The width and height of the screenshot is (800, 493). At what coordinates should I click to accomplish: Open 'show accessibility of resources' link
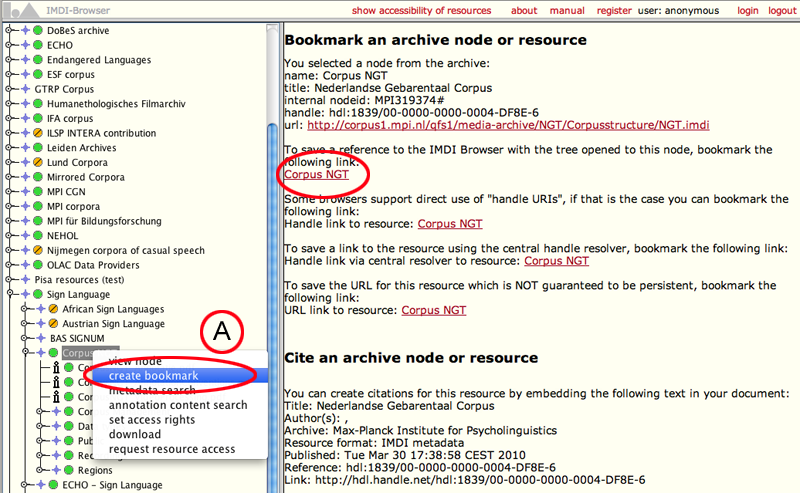[x=421, y=10]
